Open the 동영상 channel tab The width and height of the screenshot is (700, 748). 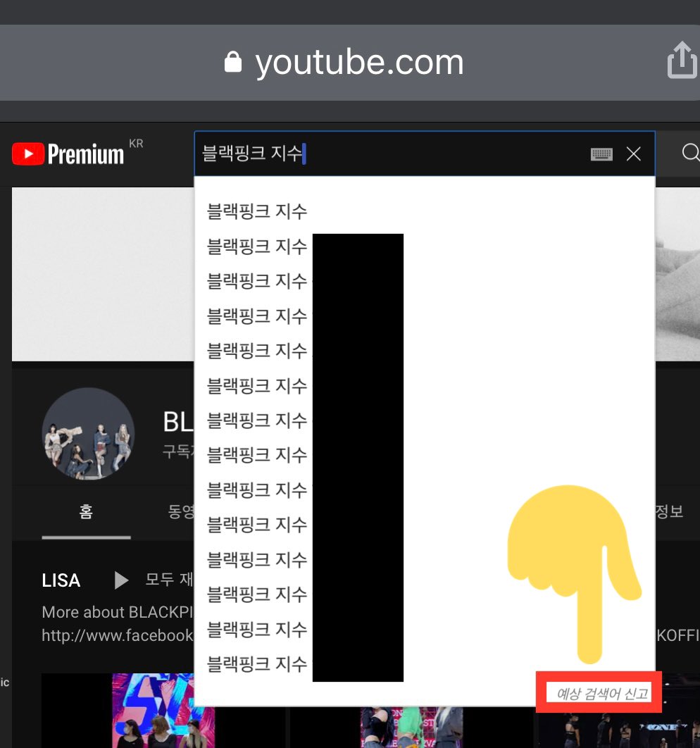coord(181,511)
